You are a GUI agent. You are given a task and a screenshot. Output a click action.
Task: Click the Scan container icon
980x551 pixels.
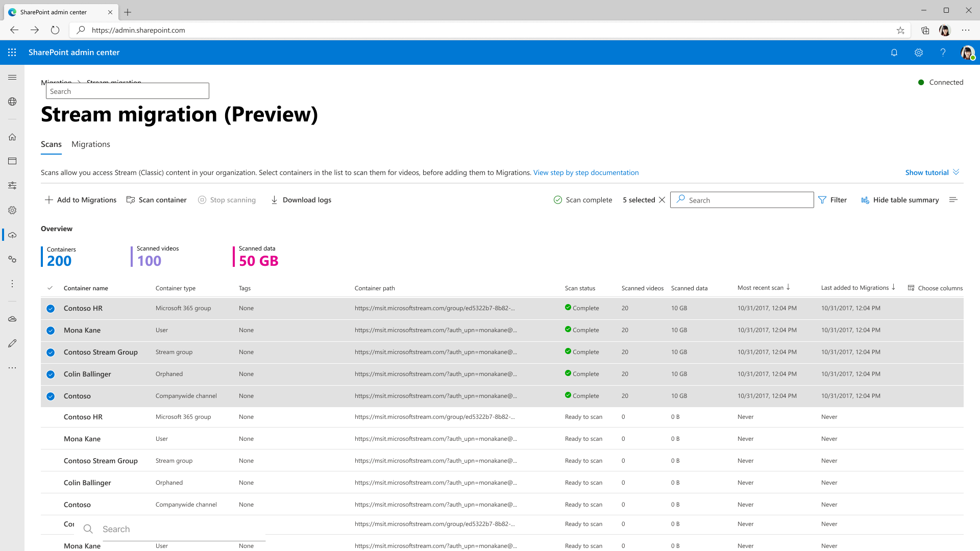[131, 200]
